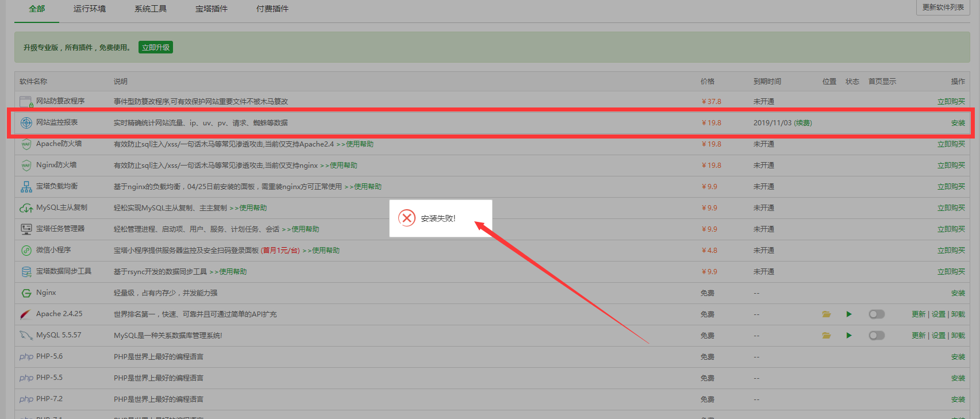Open 使用帮助 link for 宝塔任务管理器
This screenshot has width=980, height=419.
tap(301, 229)
